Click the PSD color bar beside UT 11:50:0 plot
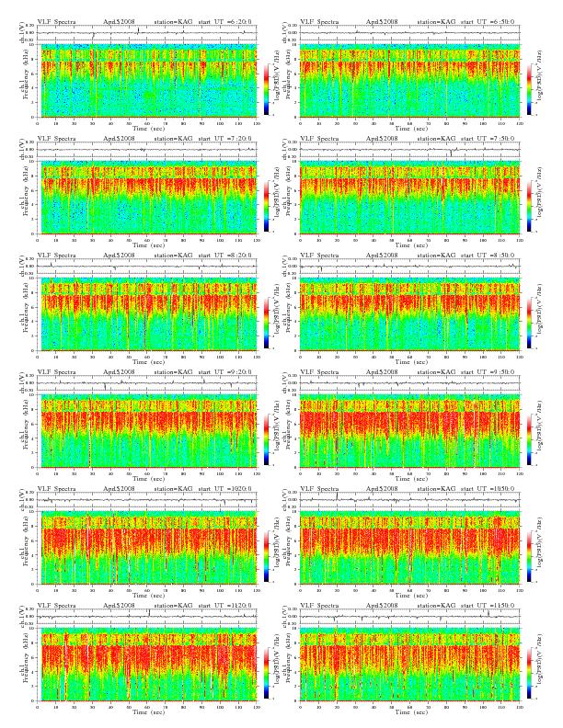Screen dimensions: 563x728 pos(530,673)
